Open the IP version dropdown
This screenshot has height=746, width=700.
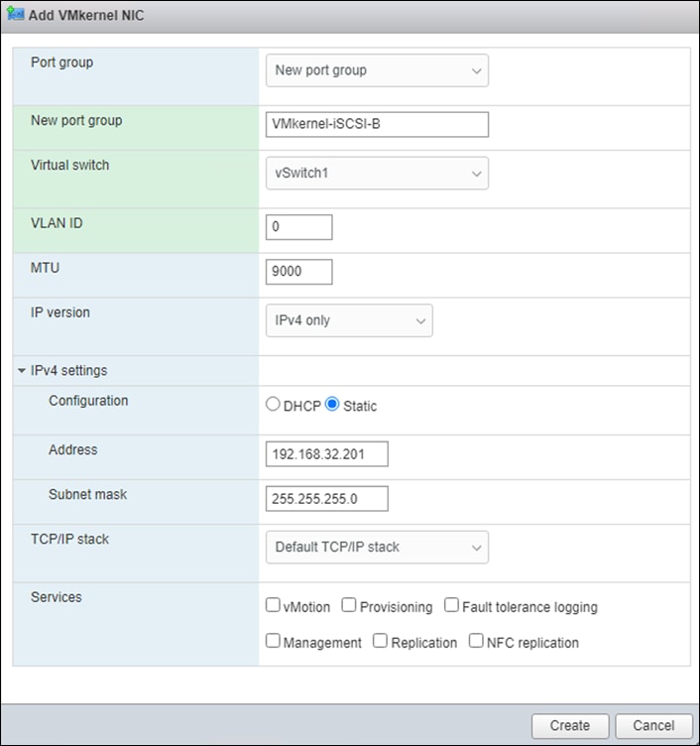pyautogui.click(x=349, y=320)
